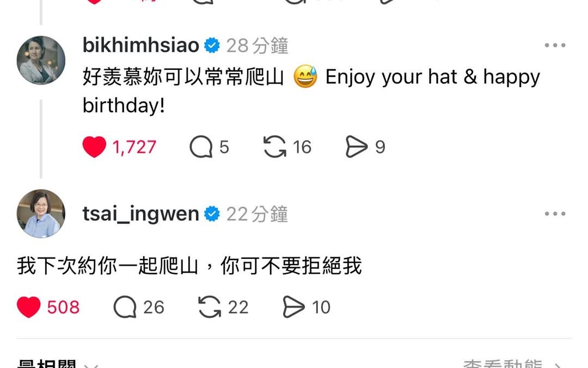
Task: Repost bikhimhsiao's comment
Action: pyautogui.click(x=274, y=147)
